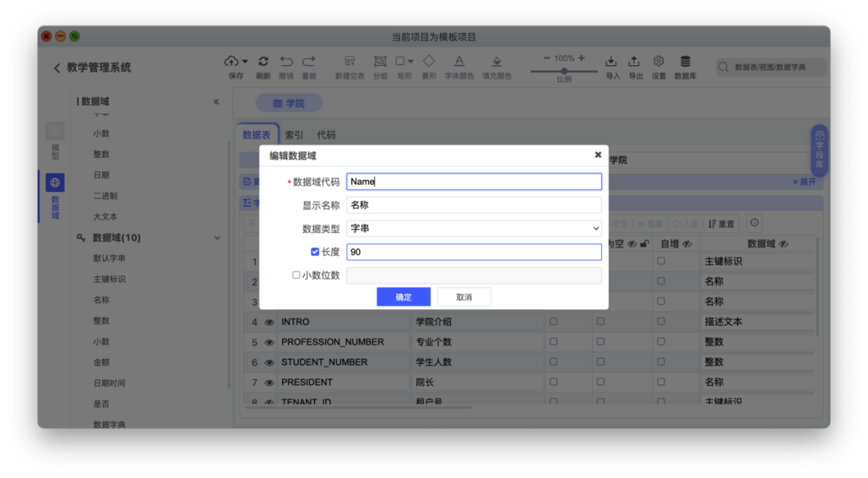The image size is (868, 478).
Task: Click the hidden-eye icon in 自增 header
Action: 687,244
